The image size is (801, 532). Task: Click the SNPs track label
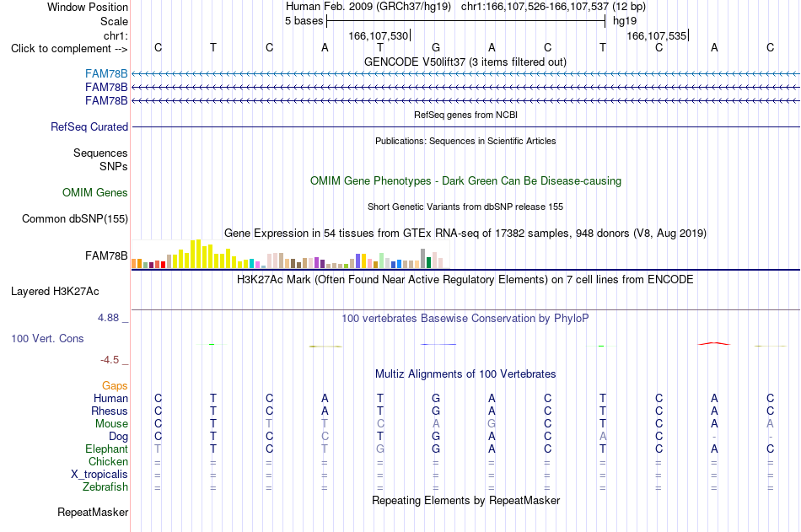(x=114, y=166)
